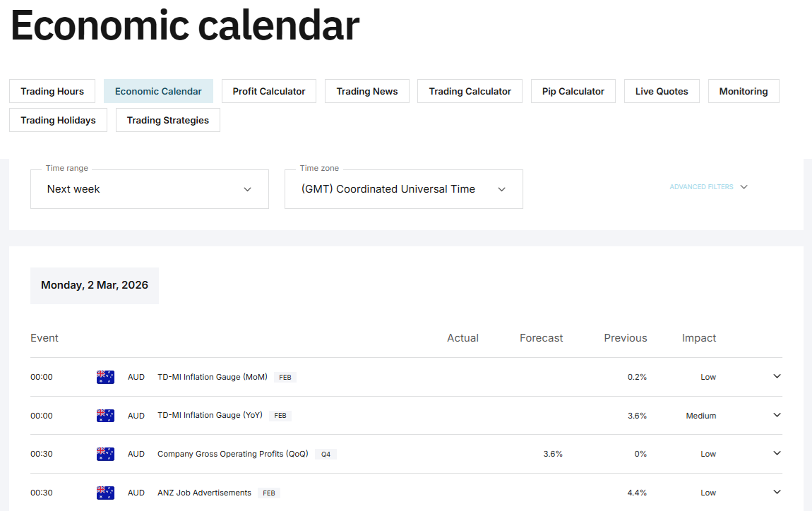This screenshot has width=812, height=511.
Task: Open the Trading Hours tab
Action: [x=52, y=91]
